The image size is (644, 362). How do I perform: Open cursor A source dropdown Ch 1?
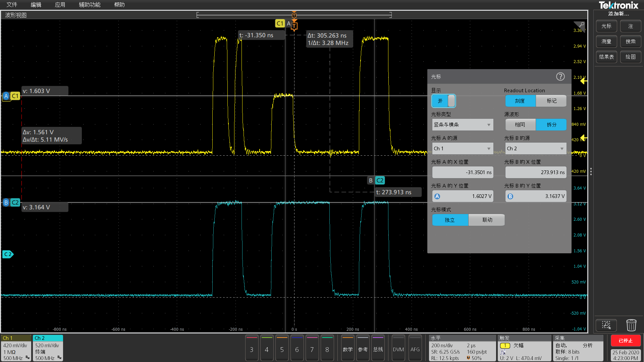463,148
